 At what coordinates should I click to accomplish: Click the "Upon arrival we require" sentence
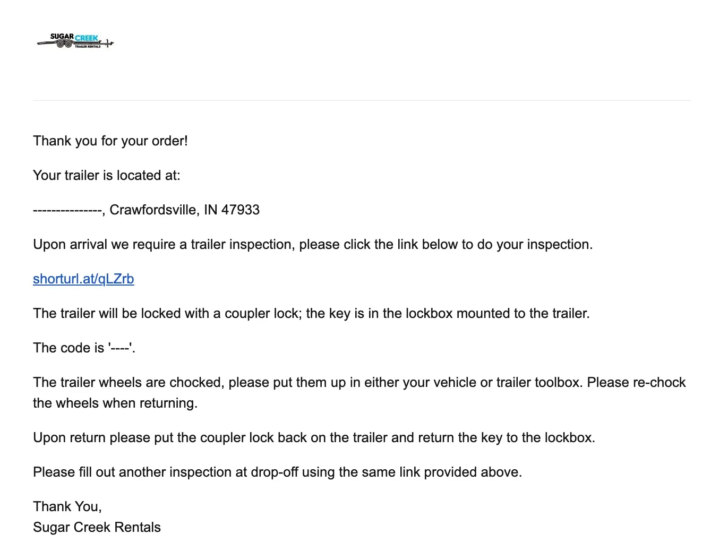313,244
